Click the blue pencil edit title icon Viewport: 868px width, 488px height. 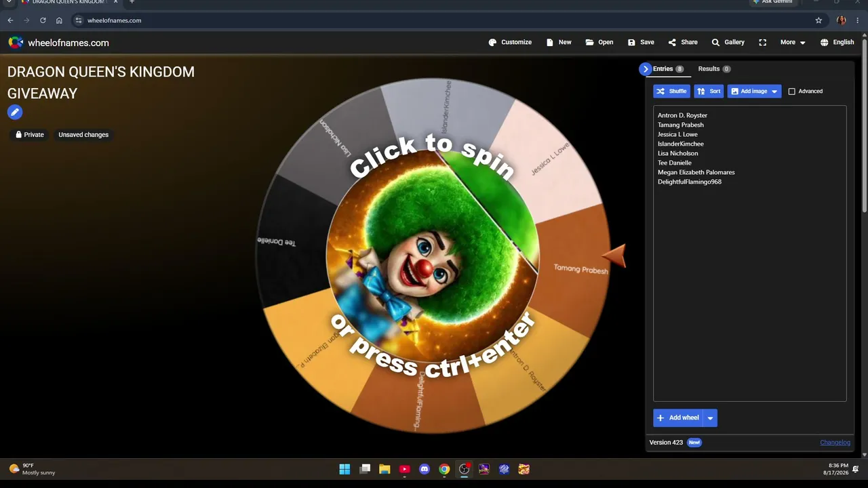pyautogui.click(x=15, y=113)
